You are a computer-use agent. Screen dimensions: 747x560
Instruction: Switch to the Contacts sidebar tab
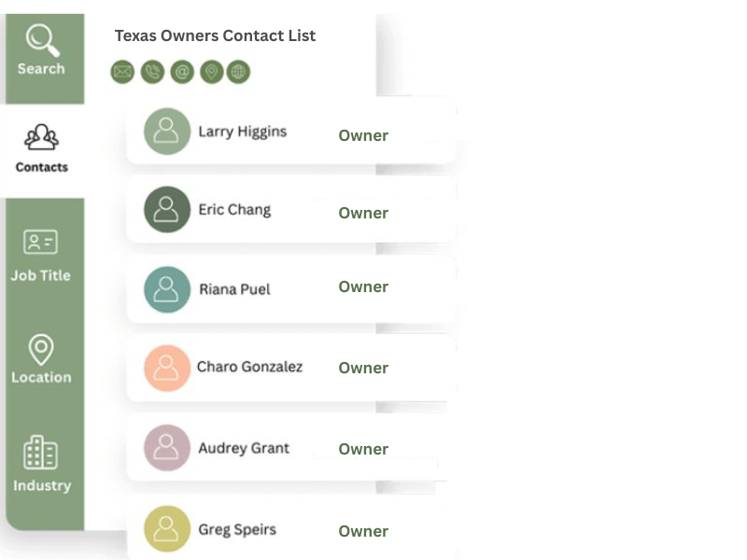pyautogui.click(x=42, y=149)
